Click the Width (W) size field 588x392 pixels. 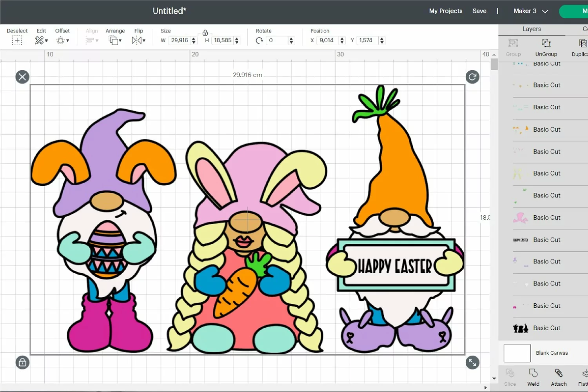[180, 40]
